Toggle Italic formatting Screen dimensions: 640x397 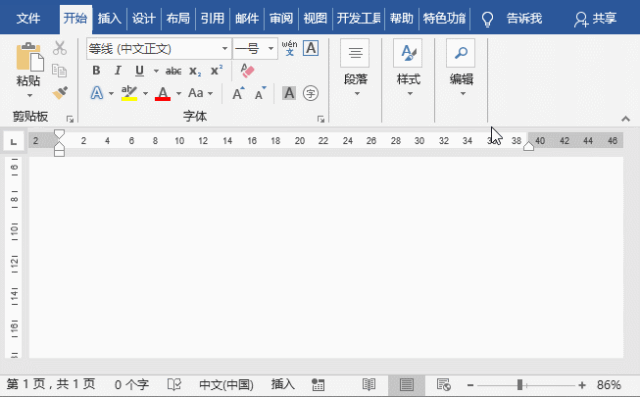(x=118, y=71)
